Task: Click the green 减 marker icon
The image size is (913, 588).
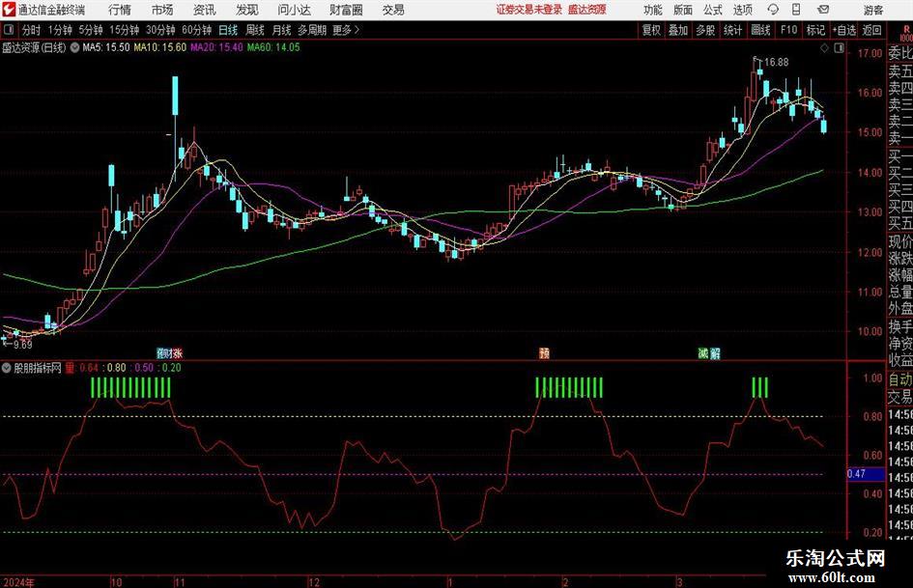Action: 703,352
